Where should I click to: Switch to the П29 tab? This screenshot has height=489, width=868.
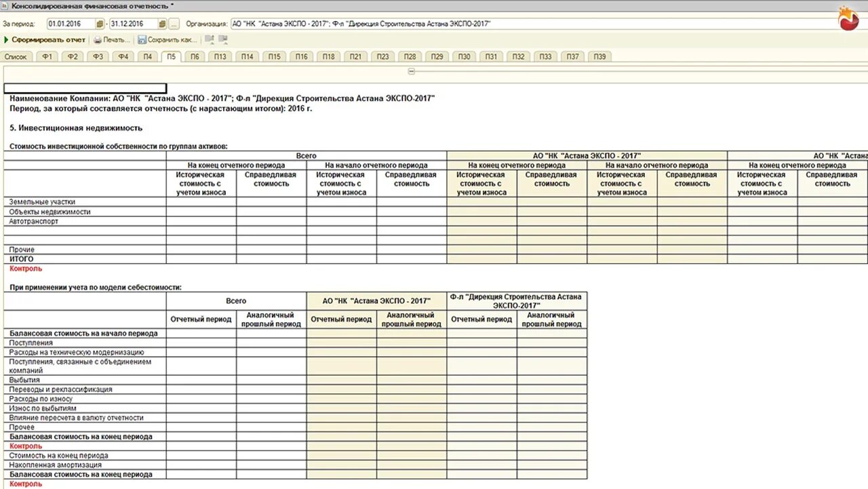coord(437,57)
